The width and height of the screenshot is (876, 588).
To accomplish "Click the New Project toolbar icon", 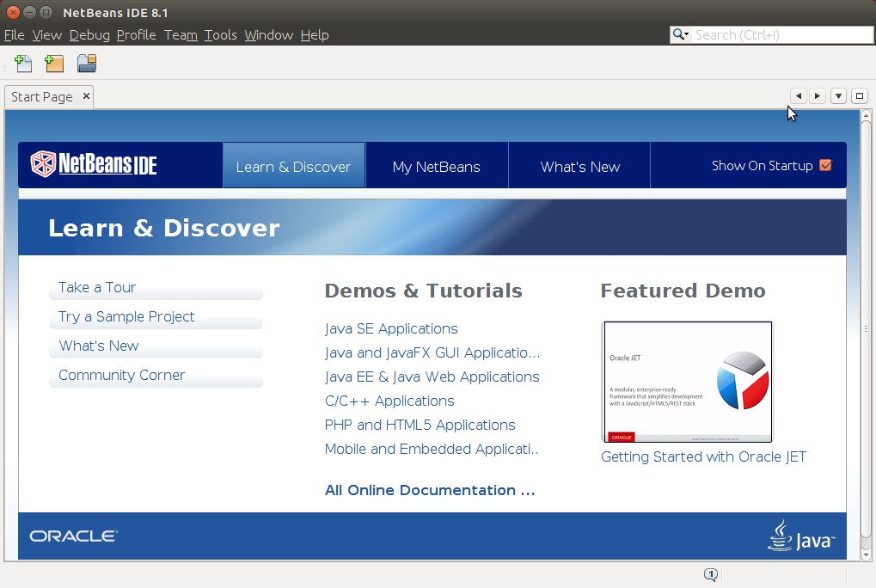I will [x=54, y=64].
